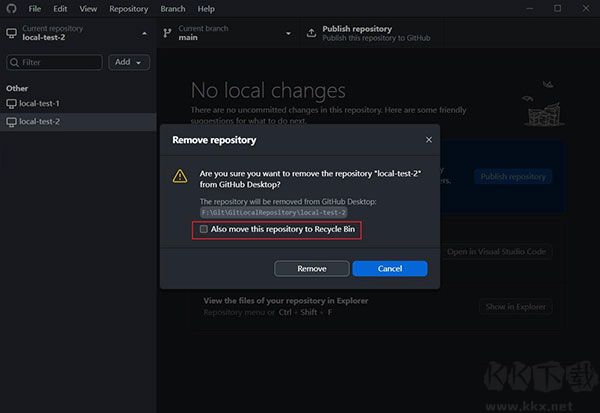600x413 pixels.
Task: Check Also move this repository to Recycle Bin
Action: click(204, 229)
